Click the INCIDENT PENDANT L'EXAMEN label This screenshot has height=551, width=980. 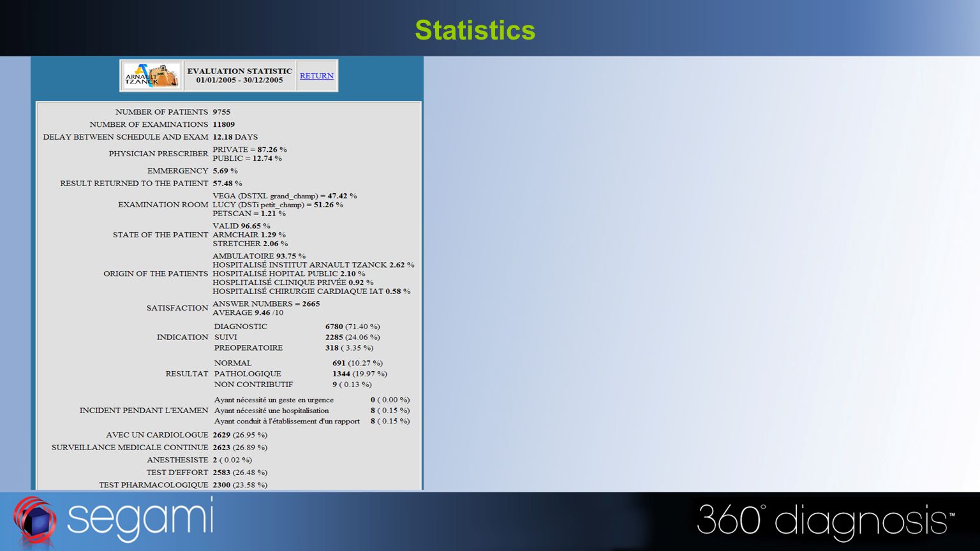[144, 411]
